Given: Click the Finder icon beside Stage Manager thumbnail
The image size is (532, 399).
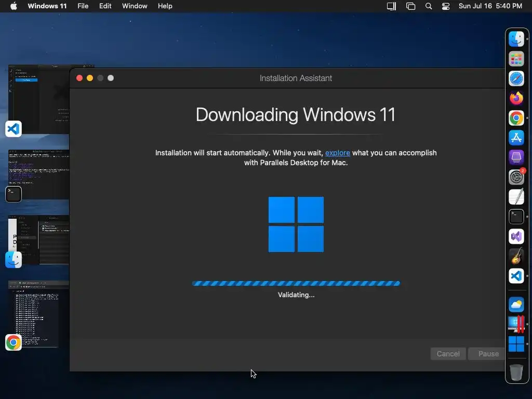Looking at the screenshot, I should point(13,260).
